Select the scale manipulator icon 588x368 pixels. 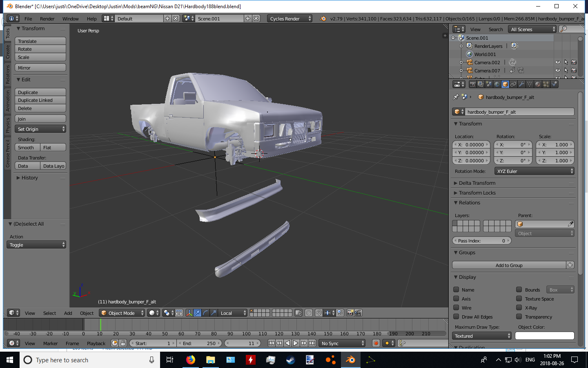tap(214, 313)
